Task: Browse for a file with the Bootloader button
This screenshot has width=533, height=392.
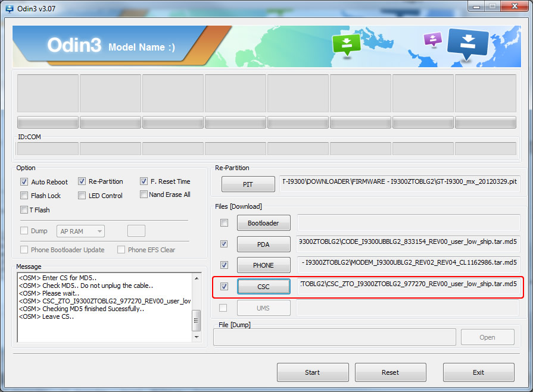Action: point(263,223)
